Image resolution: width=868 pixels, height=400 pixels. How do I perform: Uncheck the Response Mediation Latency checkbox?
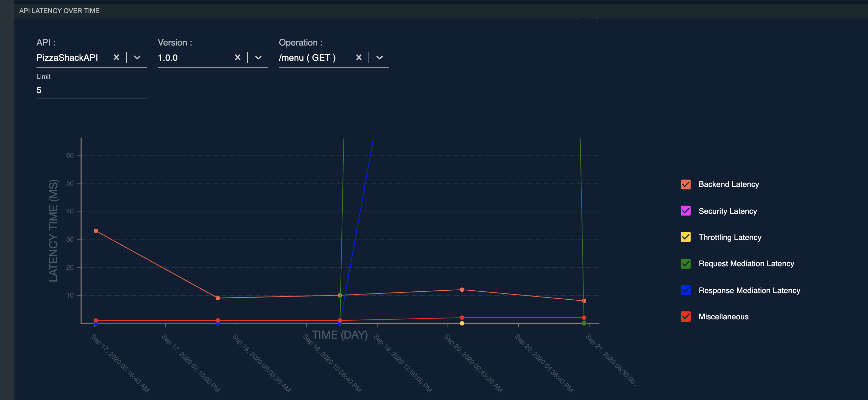[685, 290]
